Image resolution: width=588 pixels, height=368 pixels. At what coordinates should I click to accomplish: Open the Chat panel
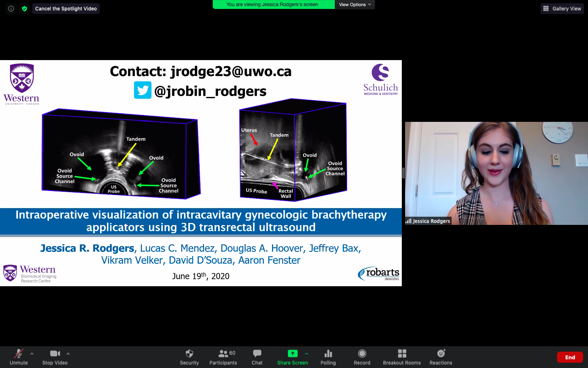coord(257,357)
